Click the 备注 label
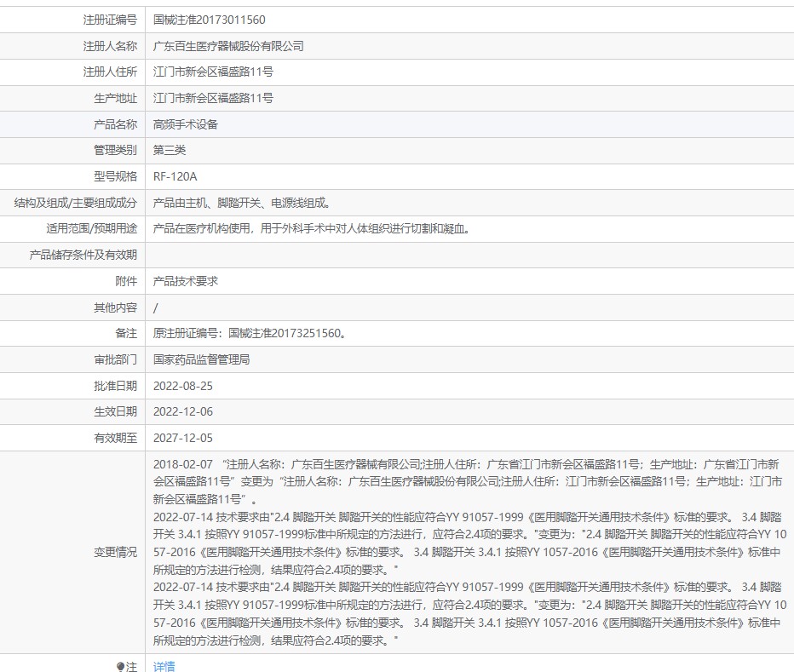794x672 pixels. 126,334
